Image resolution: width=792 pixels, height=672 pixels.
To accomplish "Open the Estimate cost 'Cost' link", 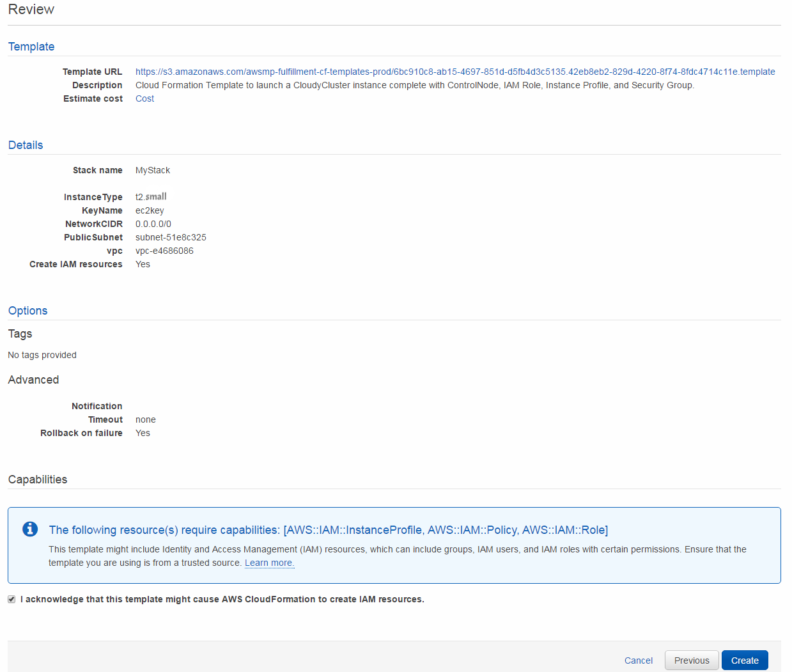I will [144, 98].
